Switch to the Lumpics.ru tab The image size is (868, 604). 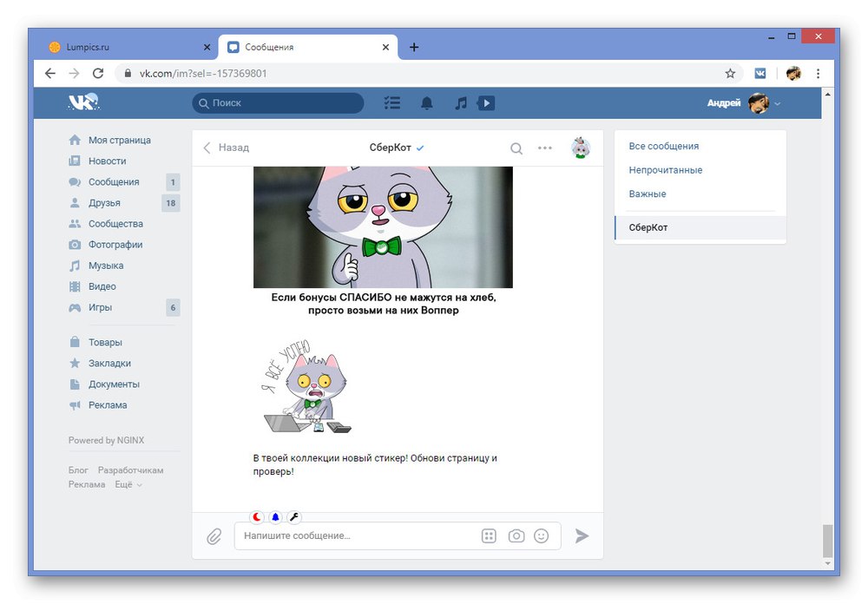[x=126, y=47]
